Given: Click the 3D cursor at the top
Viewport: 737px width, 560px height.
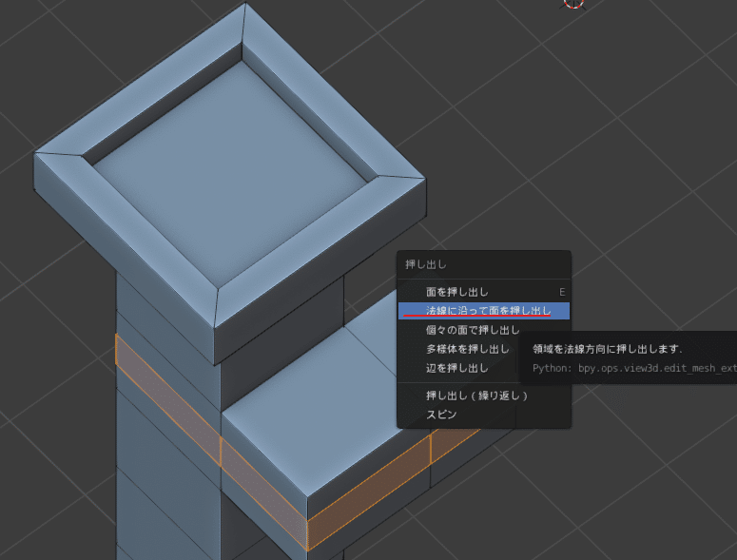Looking at the screenshot, I should pos(573,4).
